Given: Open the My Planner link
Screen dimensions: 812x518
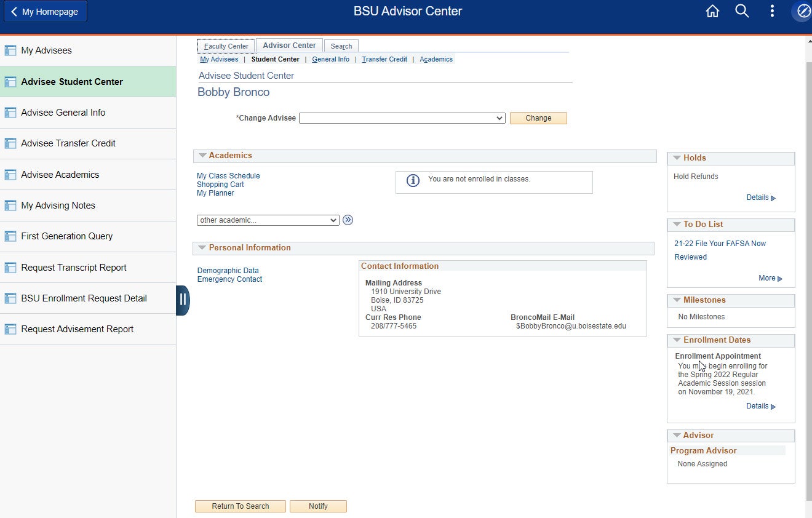Looking at the screenshot, I should coord(215,193).
